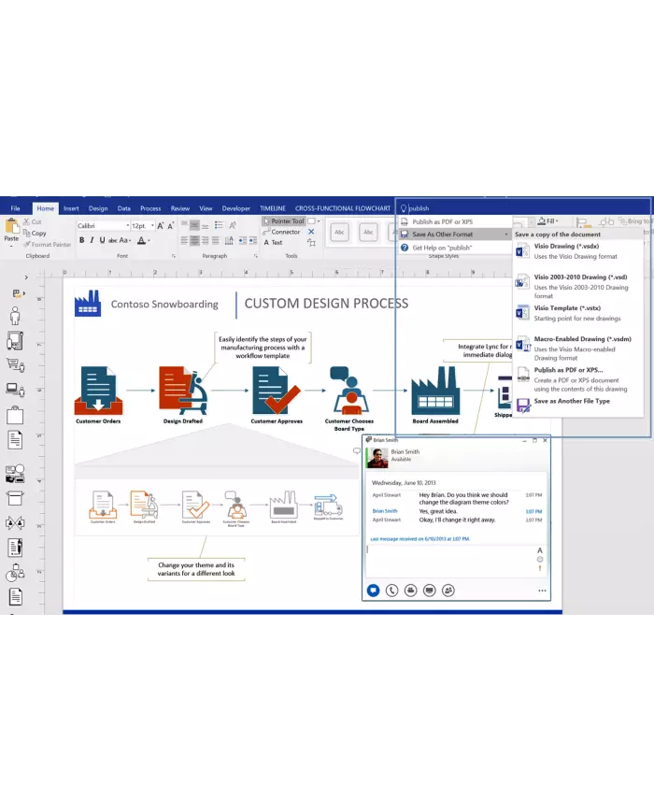
Task: Click the signed document with pen stencil shape
Action: tap(15, 548)
